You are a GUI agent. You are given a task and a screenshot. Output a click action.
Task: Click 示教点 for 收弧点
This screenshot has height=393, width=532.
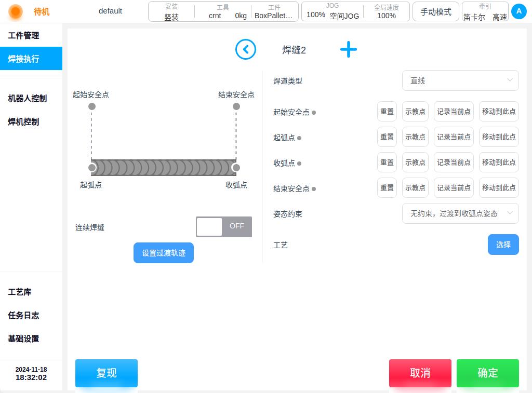(415, 162)
